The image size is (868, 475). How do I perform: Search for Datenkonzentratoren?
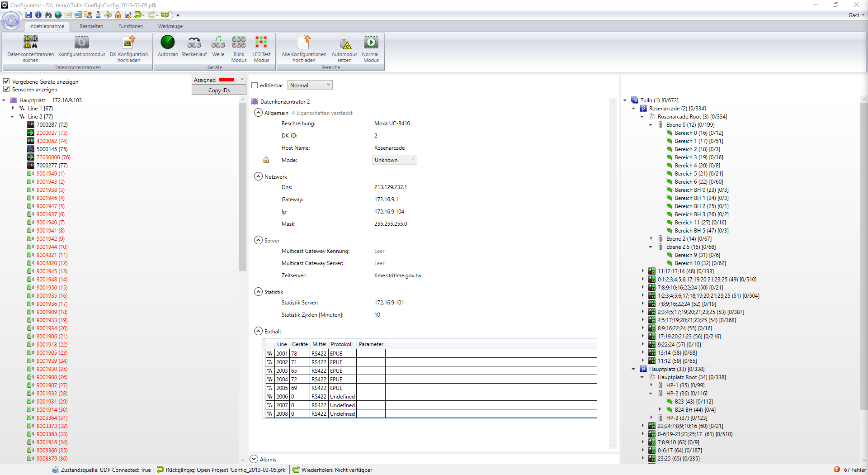pos(31,49)
